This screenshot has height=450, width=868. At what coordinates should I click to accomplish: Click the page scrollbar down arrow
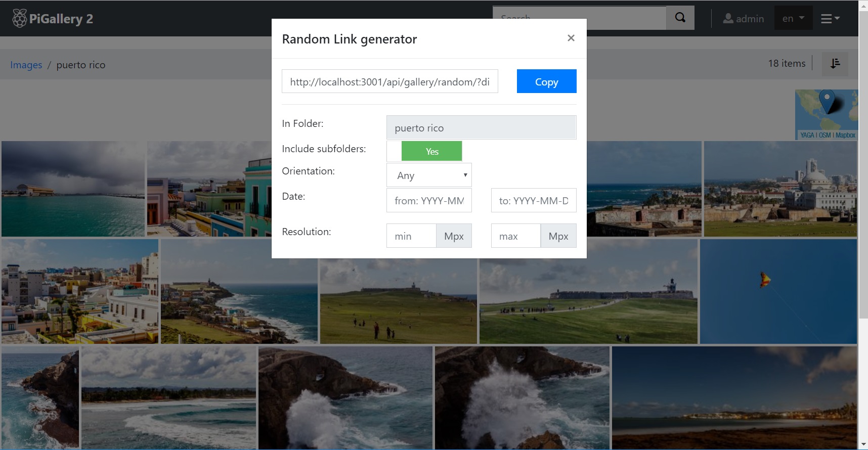(863, 444)
